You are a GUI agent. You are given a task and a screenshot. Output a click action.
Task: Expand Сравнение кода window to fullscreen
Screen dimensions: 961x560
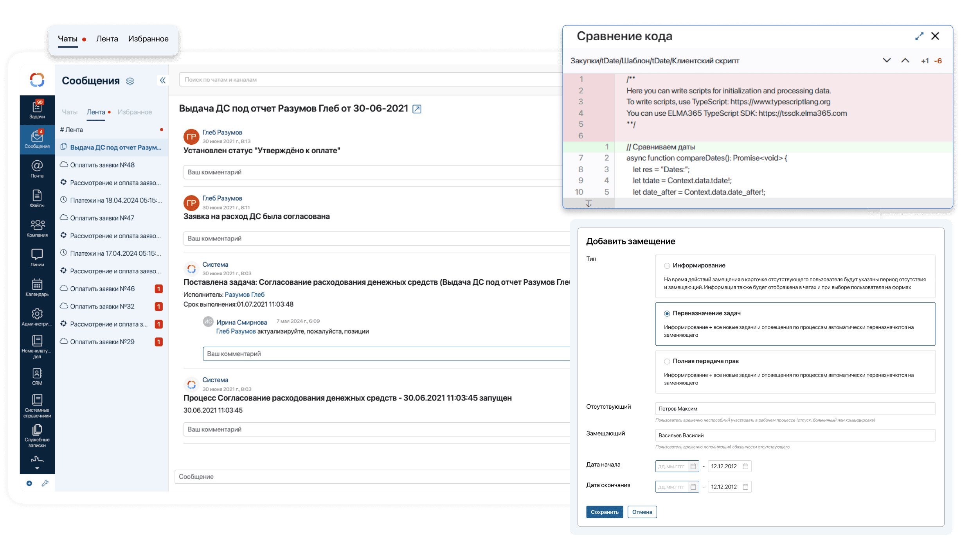point(919,36)
